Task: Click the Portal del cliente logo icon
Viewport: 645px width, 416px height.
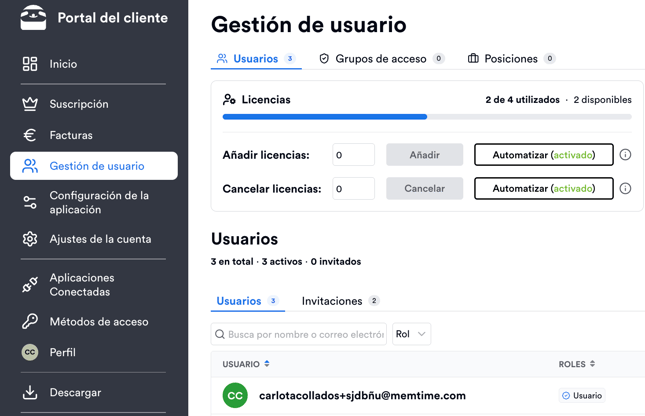Action: click(x=33, y=18)
